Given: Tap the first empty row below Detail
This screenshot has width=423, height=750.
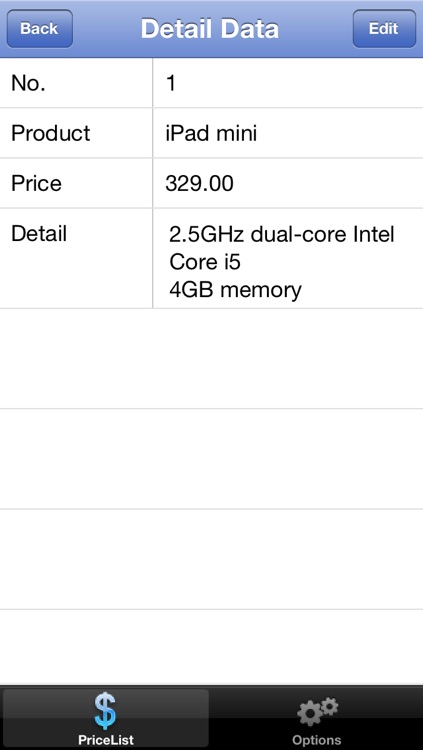Looking at the screenshot, I should click(212, 359).
